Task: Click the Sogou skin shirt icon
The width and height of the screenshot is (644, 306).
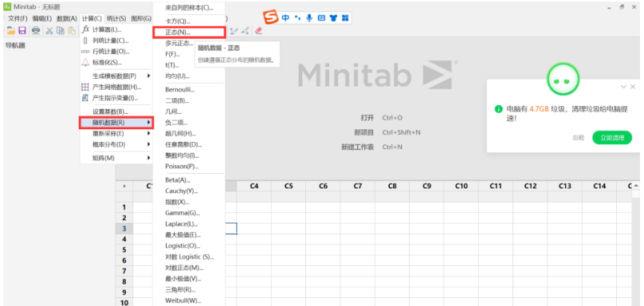Action: point(333,18)
